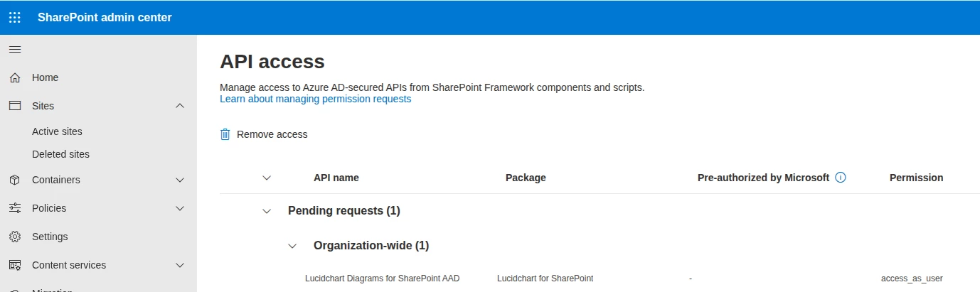The height and width of the screenshot is (292, 980).
Task: Select the Lucidchart Diagrams for SharePoint AAD row
Action: coord(600,279)
